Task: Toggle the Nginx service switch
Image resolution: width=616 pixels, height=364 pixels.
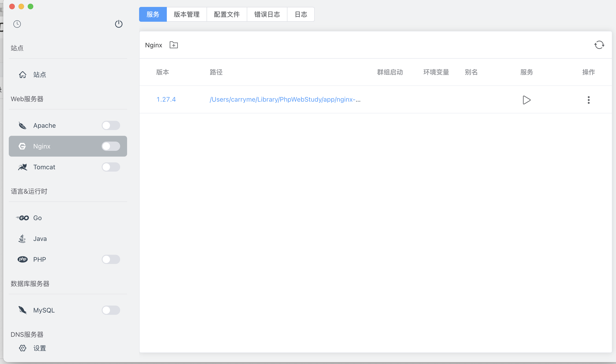Action: (111, 146)
